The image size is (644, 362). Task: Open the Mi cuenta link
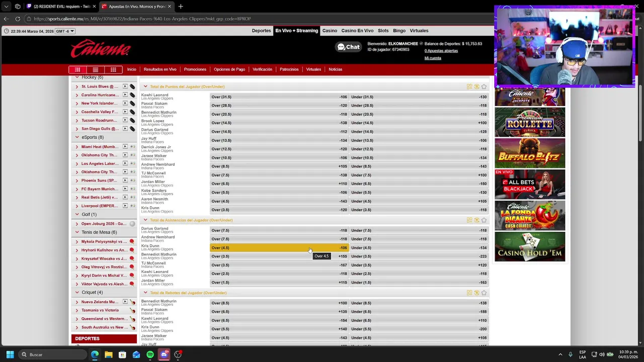coord(433,58)
